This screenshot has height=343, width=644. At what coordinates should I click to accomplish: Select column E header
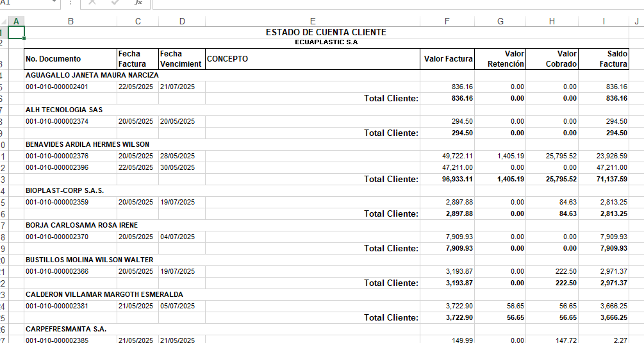coord(313,21)
